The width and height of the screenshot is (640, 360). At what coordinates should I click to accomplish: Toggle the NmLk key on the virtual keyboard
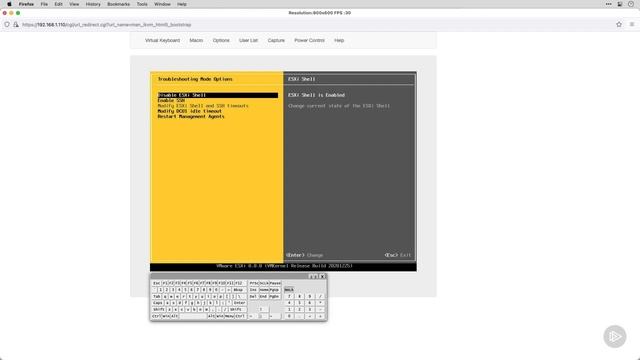point(289,290)
